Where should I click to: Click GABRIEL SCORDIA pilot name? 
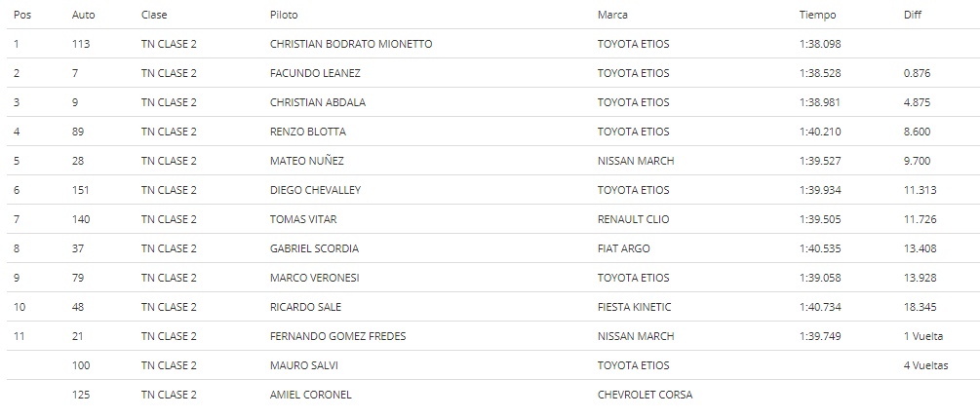pos(314,249)
